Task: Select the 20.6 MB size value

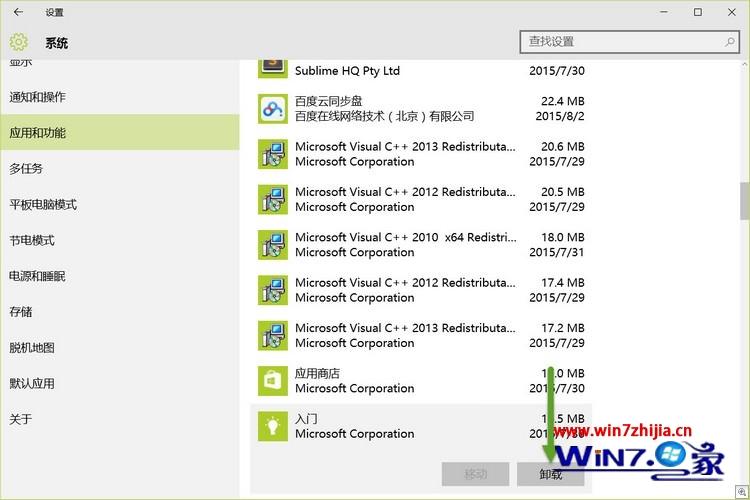Action: coord(562,146)
